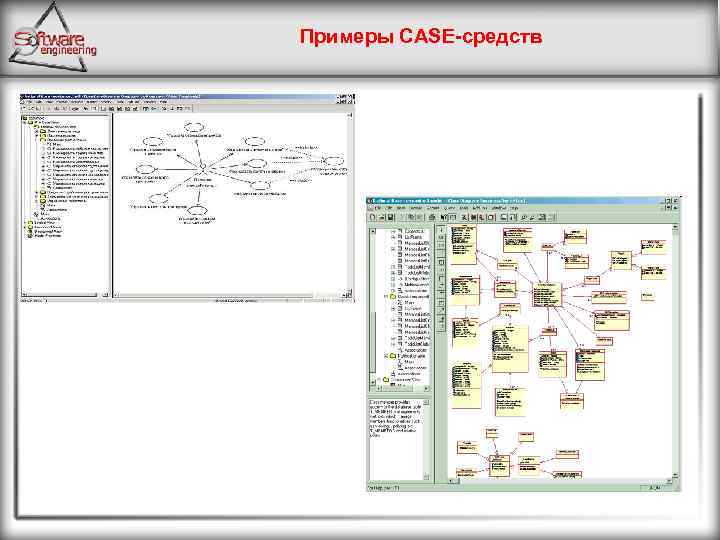The image size is (720, 540).
Task: Click Open icon in class diagram window toolbar
Action: (382, 217)
